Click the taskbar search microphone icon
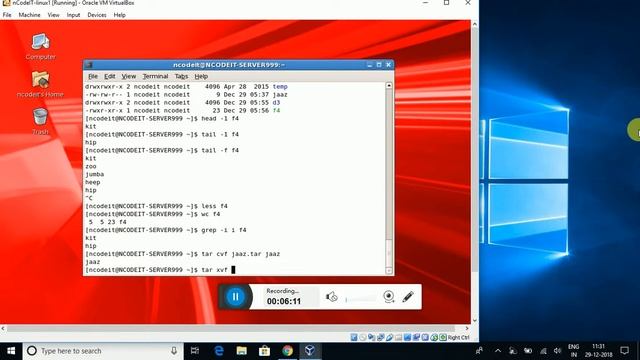The width and height of the screenshot is (640, 360). point(174,351)
